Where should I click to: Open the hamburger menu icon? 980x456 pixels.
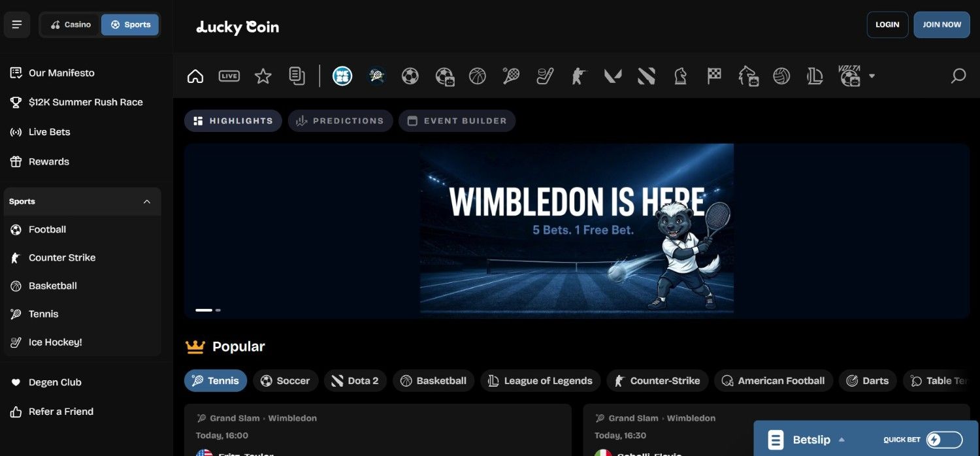[17, 25]
